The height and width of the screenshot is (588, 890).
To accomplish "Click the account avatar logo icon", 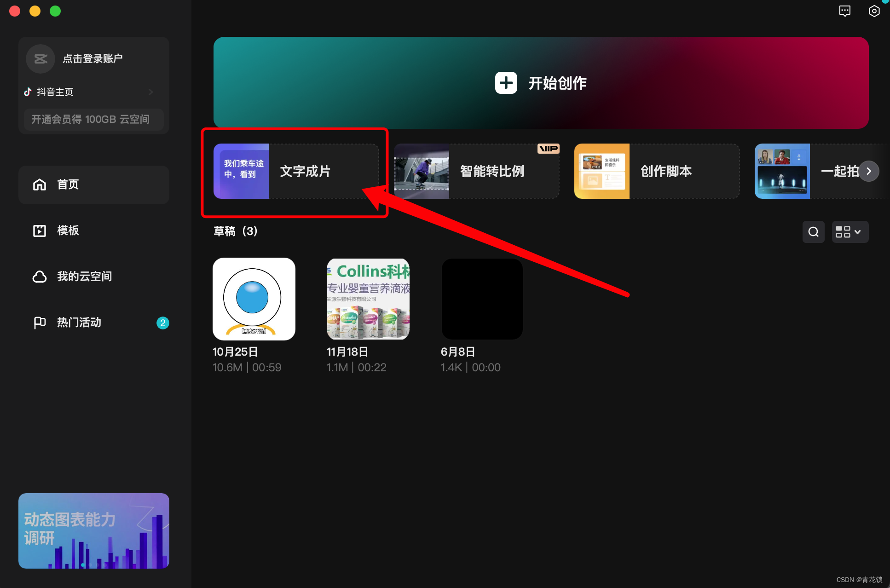I will point(40,59).
